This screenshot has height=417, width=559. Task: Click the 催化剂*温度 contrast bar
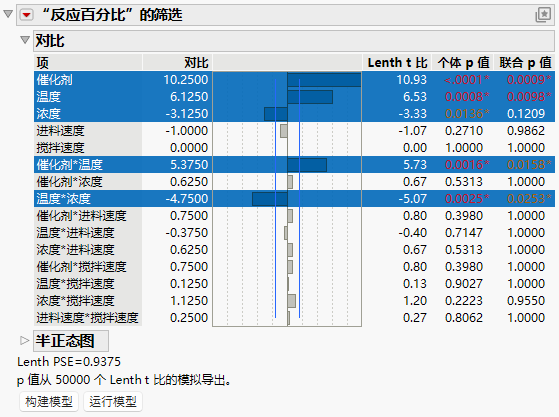307,165
